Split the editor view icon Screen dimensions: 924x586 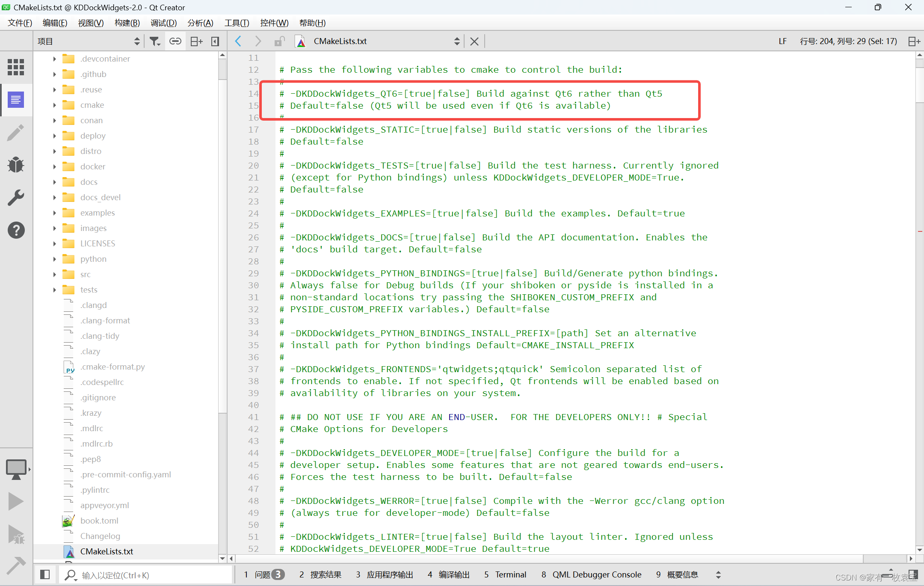coord(914,41)
